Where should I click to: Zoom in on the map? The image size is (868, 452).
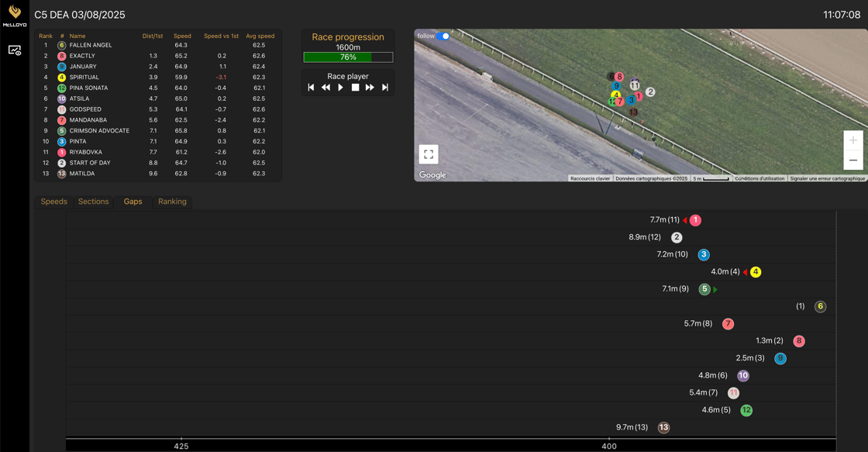tap(852, 140)
